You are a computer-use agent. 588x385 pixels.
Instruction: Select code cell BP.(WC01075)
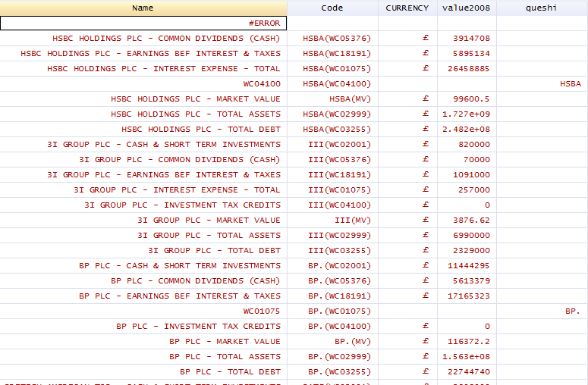click(332, 311)
